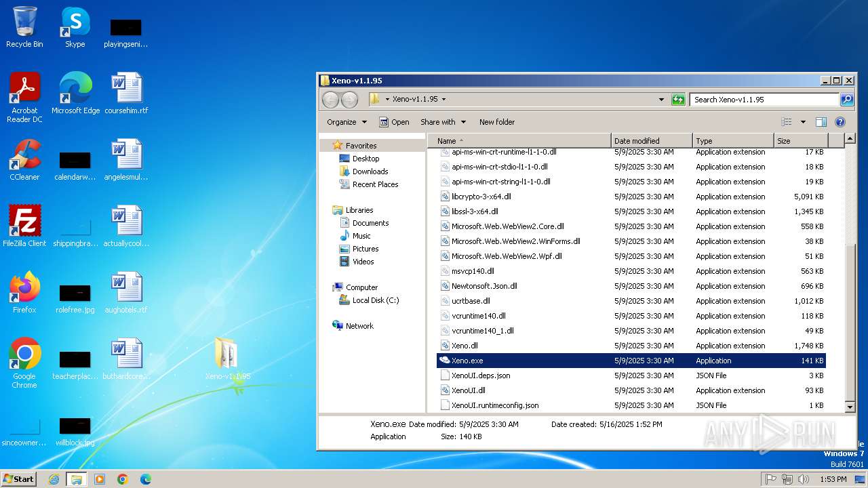Launch Skype from the desktop

[75, 27]
